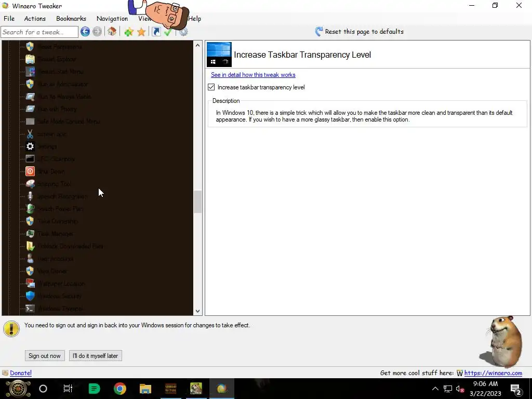The image size is (532, 399).
Task: Show hidden tray icons chevron
Action: (x=435, y=389)
